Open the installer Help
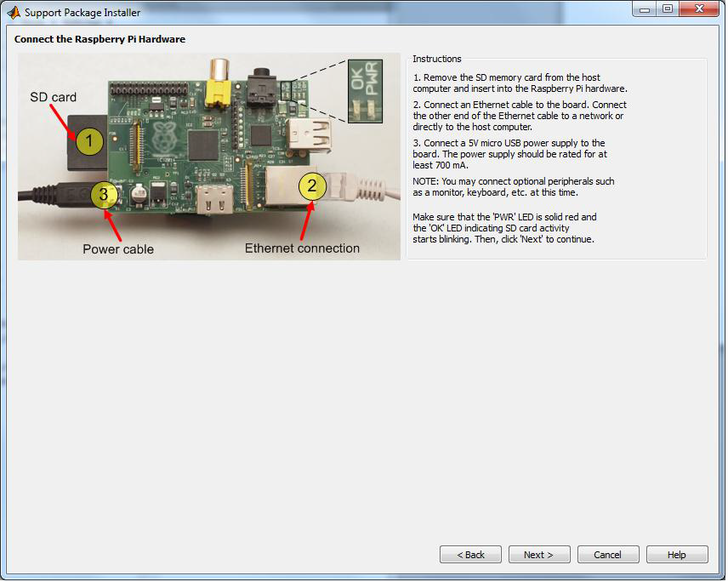This screenshot has height=582, width=728. (677, 554)
